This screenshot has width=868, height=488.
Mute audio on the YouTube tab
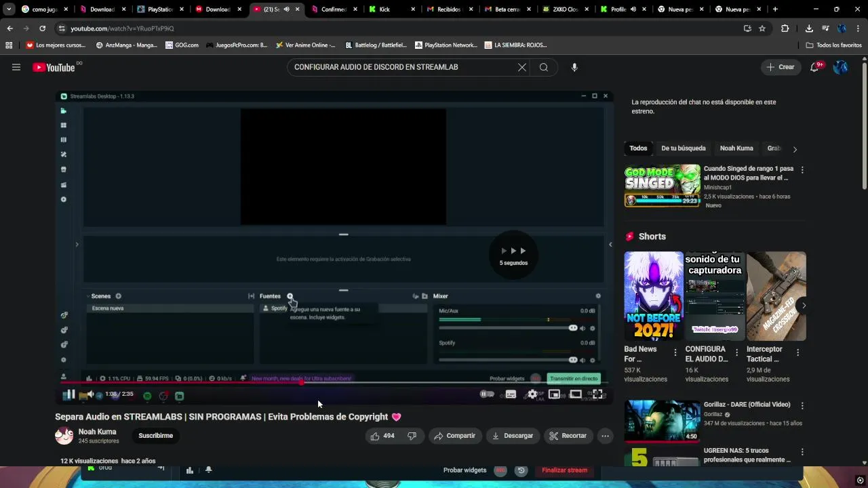286,9
